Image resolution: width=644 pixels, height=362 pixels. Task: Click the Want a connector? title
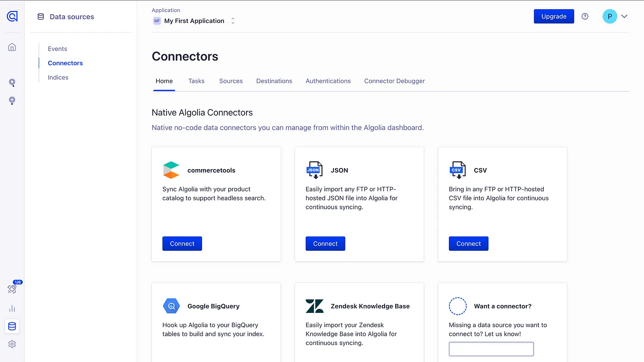point(503,306)
